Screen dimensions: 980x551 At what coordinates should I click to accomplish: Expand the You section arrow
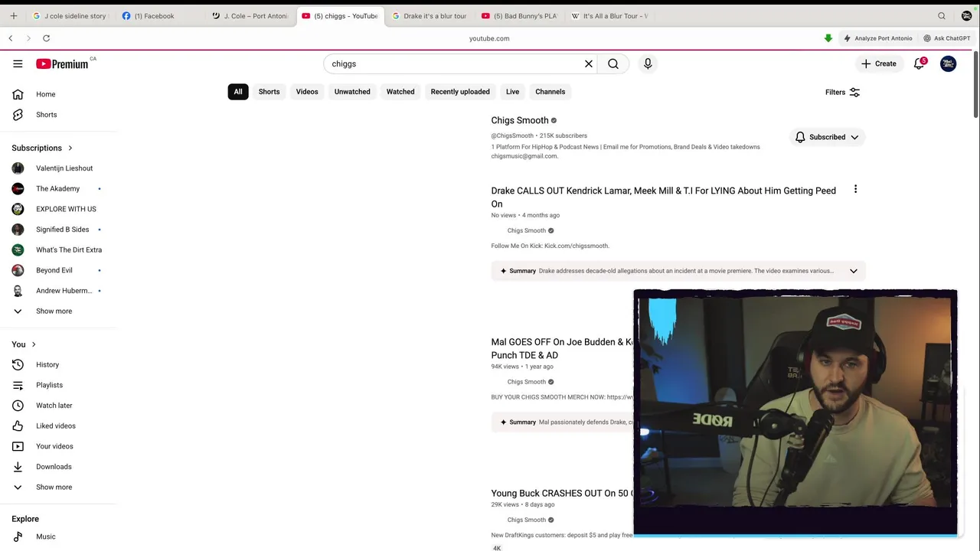point(34,344)
